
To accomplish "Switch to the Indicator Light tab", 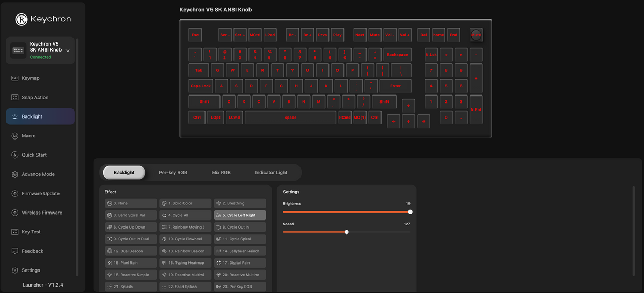I will (271, 173).
